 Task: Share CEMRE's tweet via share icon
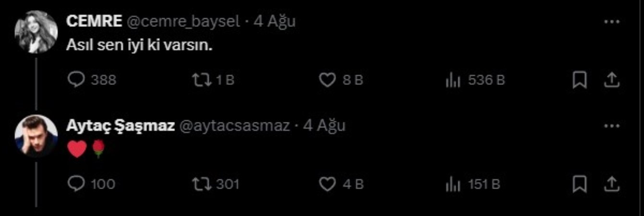click(x=611, y=80)
